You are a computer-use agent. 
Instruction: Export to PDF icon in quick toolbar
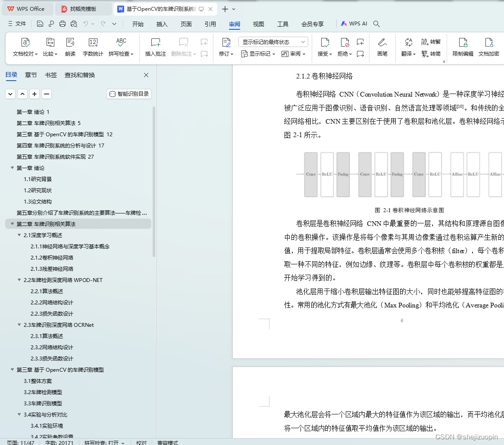point(51,24)
